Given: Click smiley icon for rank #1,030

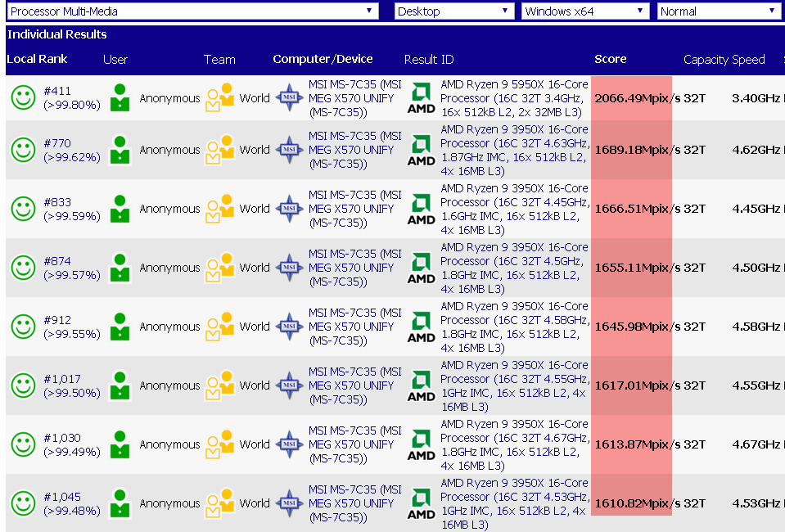Looking at the screenshot, I should [x=23, y=444].
